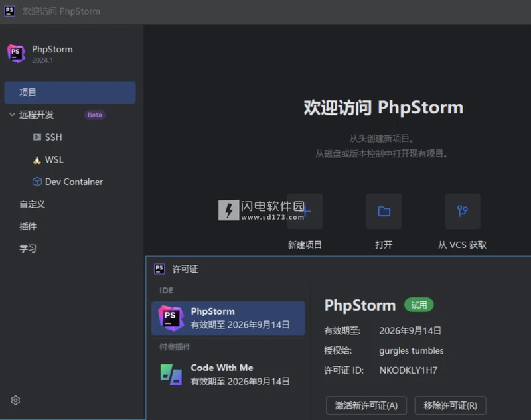The image size is (531, 420).
Task: Click the green 试用 trial badge
Action: click(419, 305)
